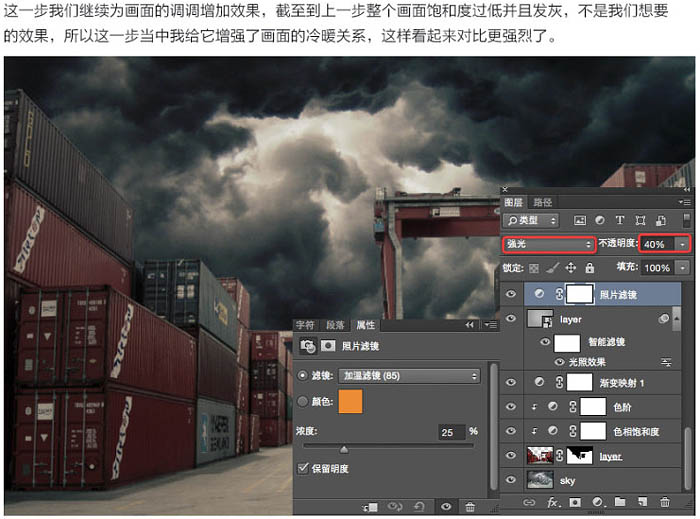Open the 填充 fill slider arrow
Image resolution: width=700 pixels, height=519 pixels.
coord(682,268)
